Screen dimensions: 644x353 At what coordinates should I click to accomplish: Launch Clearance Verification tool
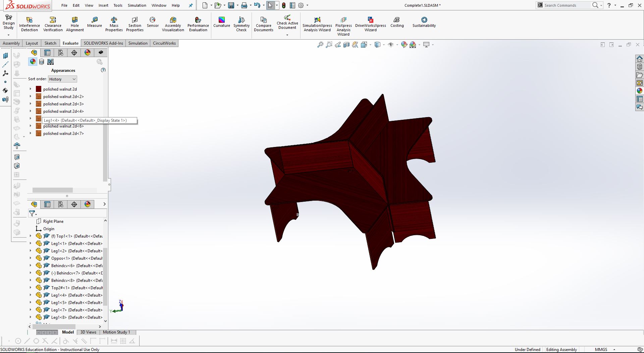[53, 24]
